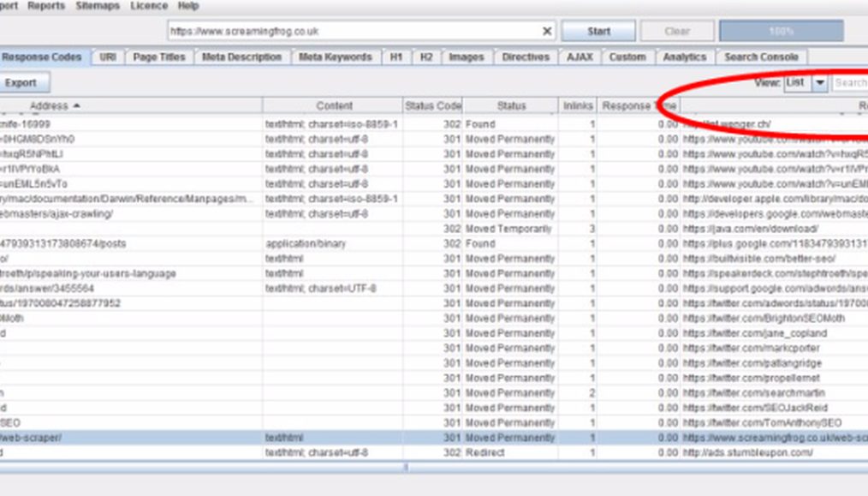This screenshot has width=868, height=496.
Task: Click the java.com download redirect URL
Action: pos(750,229)
